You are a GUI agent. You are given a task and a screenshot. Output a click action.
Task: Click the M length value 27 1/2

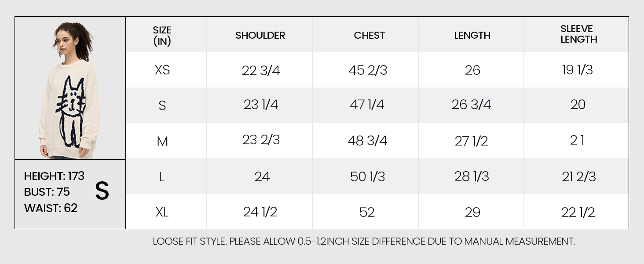(472, 141)
